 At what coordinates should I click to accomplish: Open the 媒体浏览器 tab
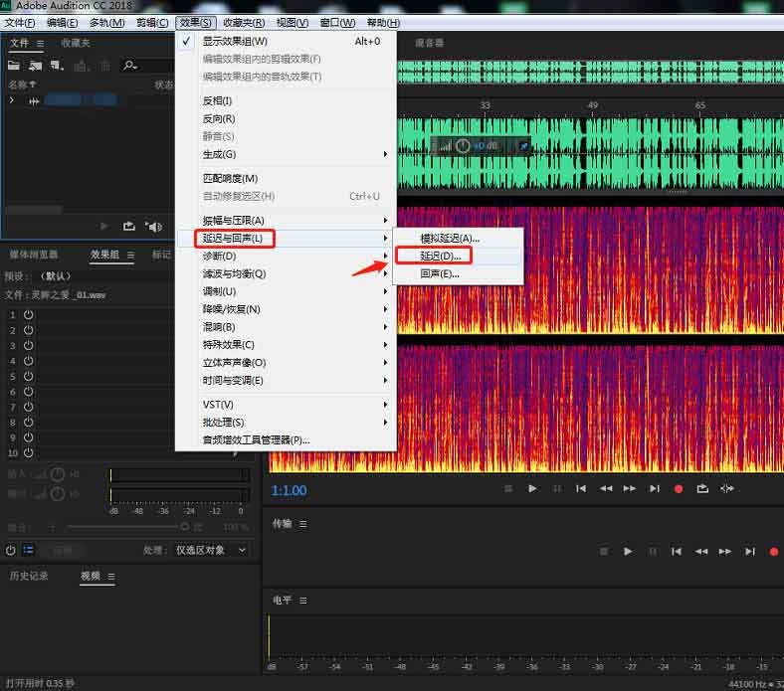click(x=34, y=255)
